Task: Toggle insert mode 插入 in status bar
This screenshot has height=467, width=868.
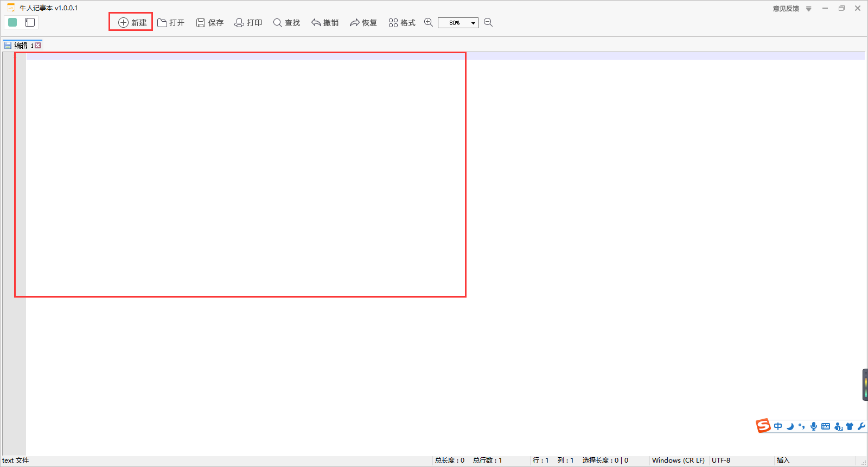Action: [783, 460]
